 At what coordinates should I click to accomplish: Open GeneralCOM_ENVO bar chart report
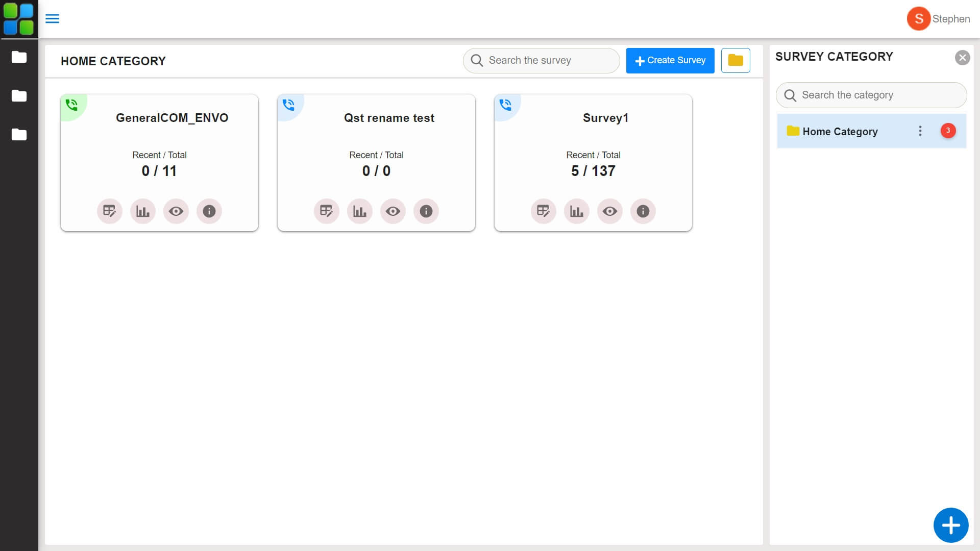[x=143, y=211]
